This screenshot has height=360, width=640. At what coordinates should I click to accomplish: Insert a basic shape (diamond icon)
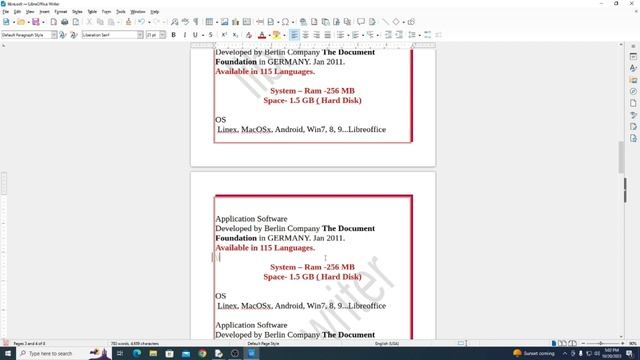point(396,22)
